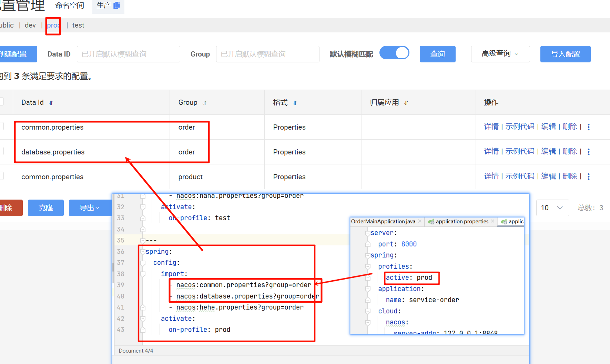Click the 导入配置 button
610x364 pixels.
(566, 54)
